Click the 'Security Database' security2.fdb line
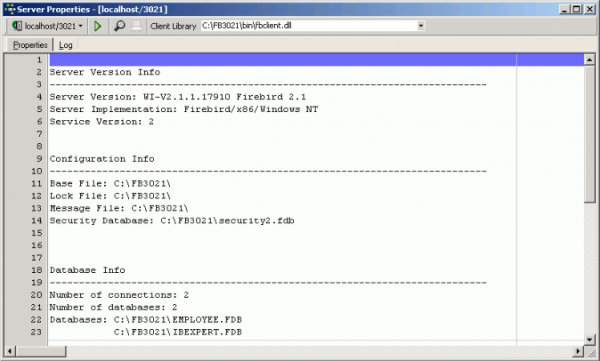Image resolution: width=600 pixels, height=361 pixels. coord(172,221)
